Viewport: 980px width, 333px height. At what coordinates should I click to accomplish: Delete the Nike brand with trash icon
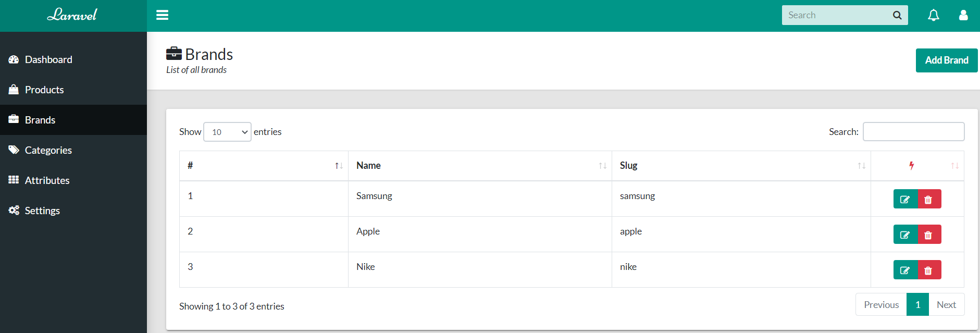928,270
